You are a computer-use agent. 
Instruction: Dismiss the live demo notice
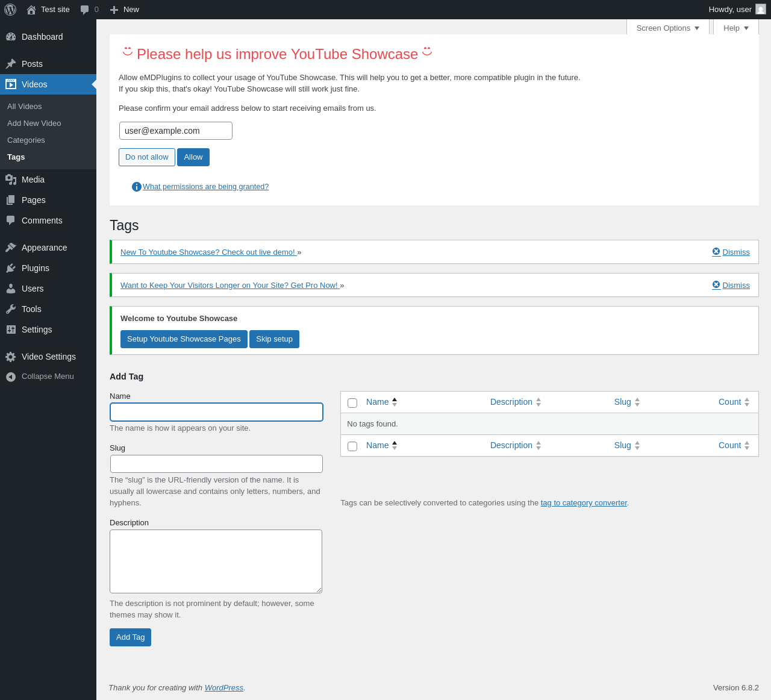731,252
